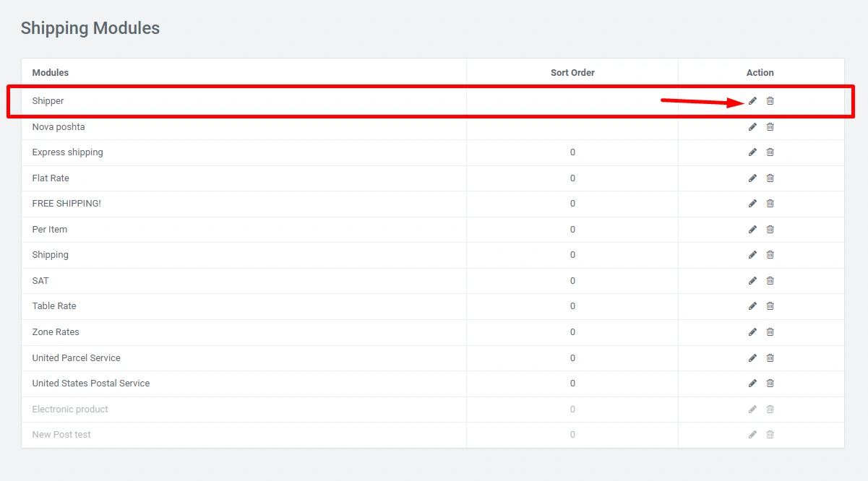868x481 pixels.
Task: Click the United Parcel Service name
Action: (x=77, y=358)
